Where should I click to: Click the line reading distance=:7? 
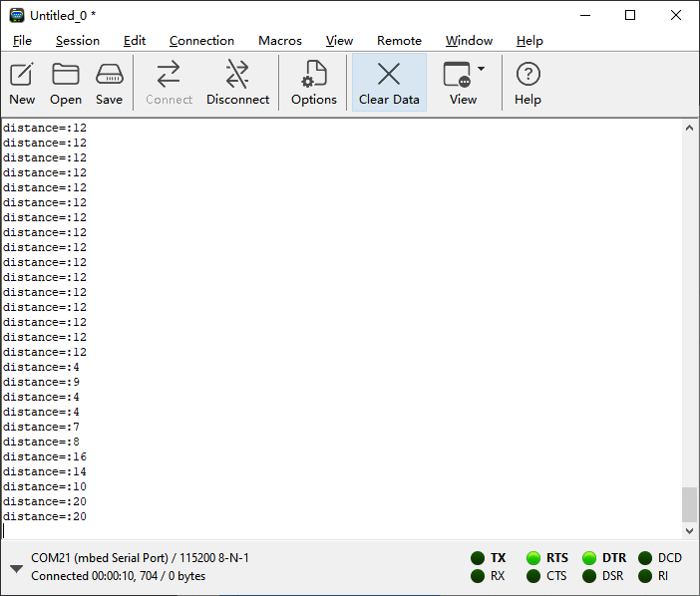[x=41, y=427]
